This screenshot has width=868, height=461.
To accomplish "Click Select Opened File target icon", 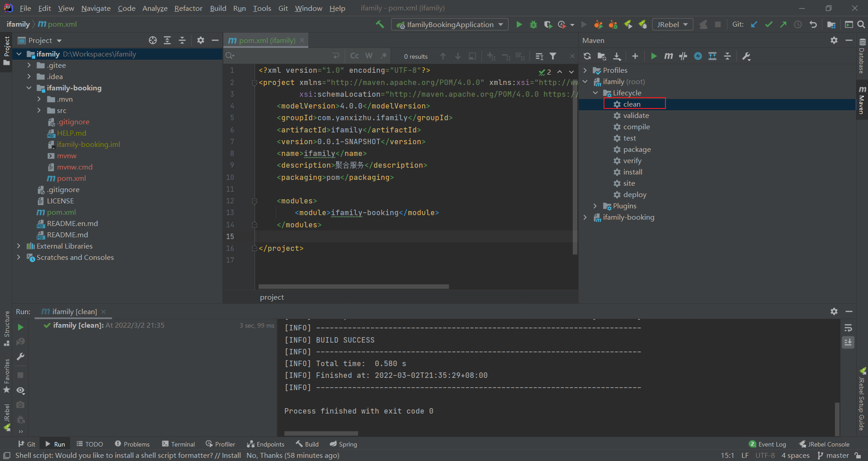I will [x=153, y=40].
